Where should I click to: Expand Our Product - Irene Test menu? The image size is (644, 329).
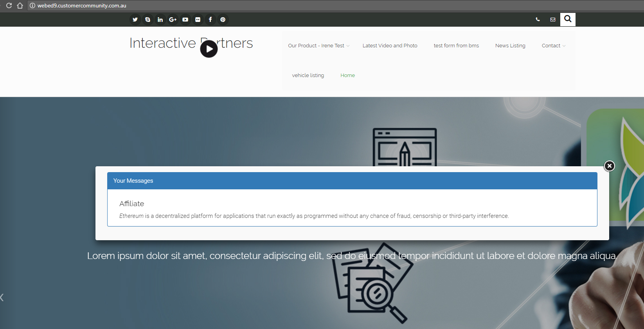click(x=318, y=46)
